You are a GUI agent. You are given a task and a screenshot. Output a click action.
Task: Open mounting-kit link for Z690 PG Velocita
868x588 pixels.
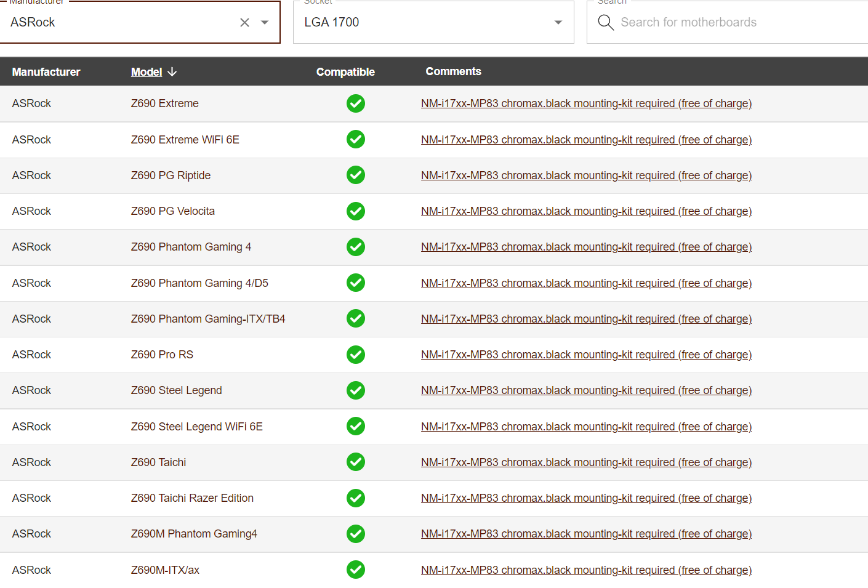click(586, 211)
